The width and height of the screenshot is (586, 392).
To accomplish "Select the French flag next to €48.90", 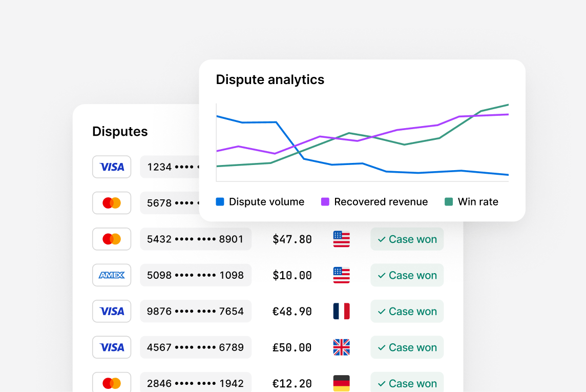I will point(341,311).
